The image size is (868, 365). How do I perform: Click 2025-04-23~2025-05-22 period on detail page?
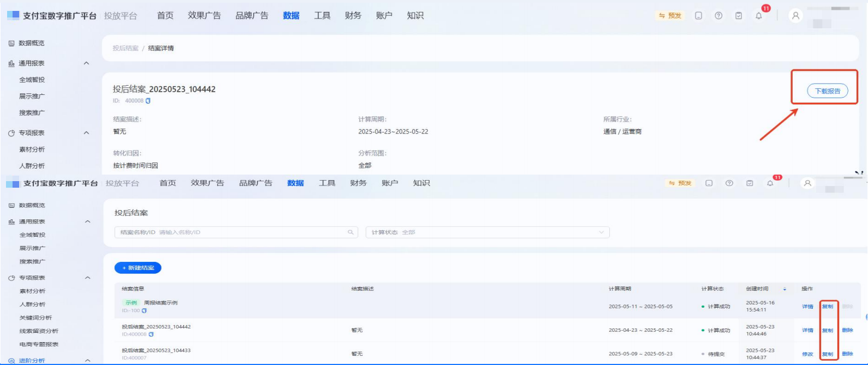(393, 132)
